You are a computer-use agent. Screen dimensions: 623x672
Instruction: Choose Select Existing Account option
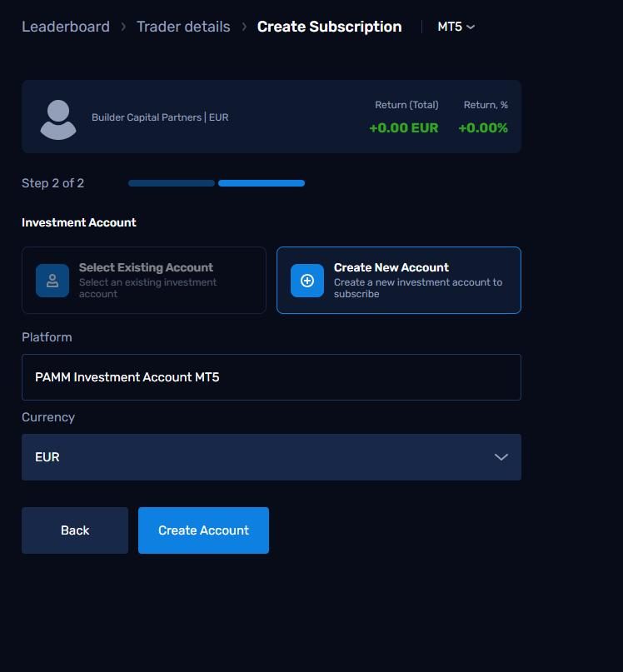coord(144,281)
